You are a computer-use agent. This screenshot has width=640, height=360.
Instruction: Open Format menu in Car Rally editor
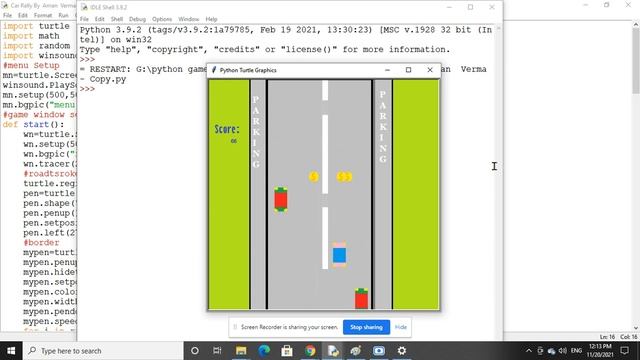(x=43, y=16)
